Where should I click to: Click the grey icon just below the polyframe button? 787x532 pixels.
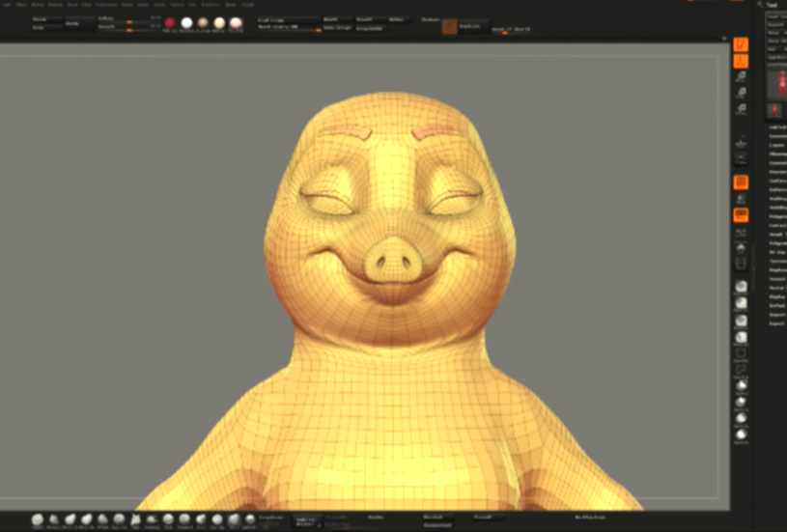[x=741, y=233]
